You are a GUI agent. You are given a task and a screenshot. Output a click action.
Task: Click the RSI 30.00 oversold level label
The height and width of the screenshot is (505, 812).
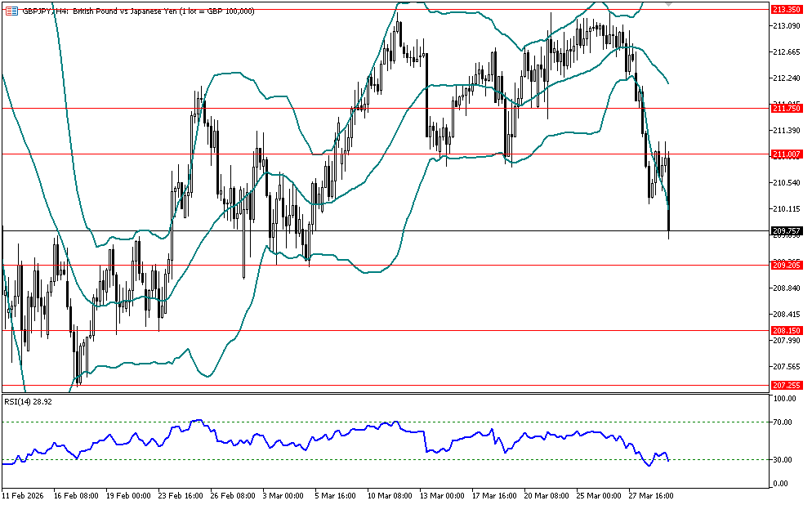click(x=782, y=459)
